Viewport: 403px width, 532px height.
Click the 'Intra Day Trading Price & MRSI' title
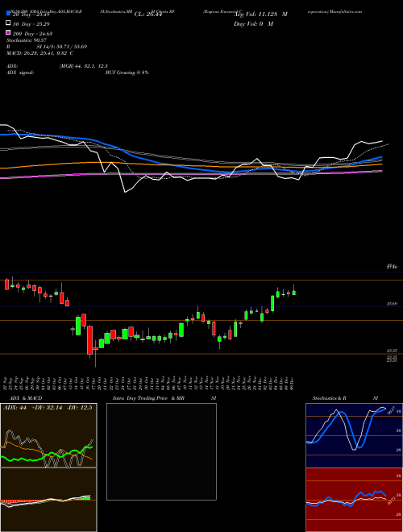(x=164, y=398)
